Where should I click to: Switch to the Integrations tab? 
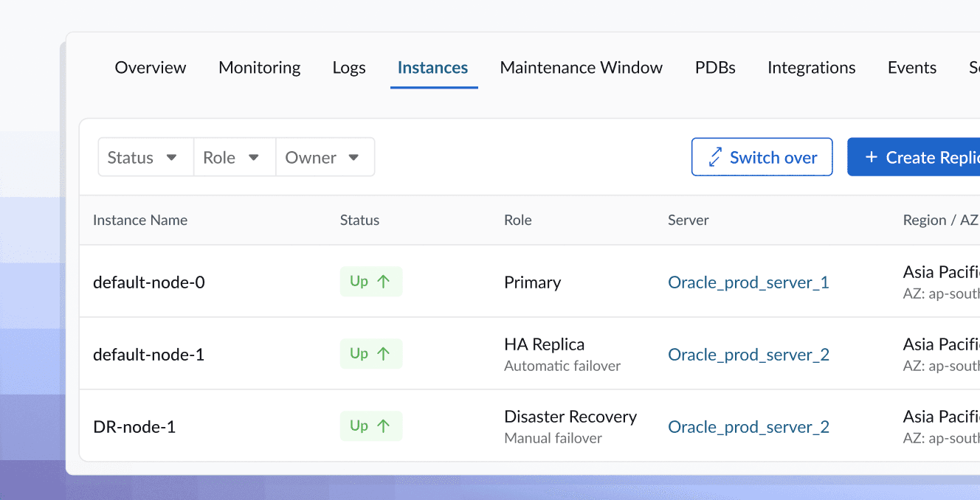click(812, 68)
